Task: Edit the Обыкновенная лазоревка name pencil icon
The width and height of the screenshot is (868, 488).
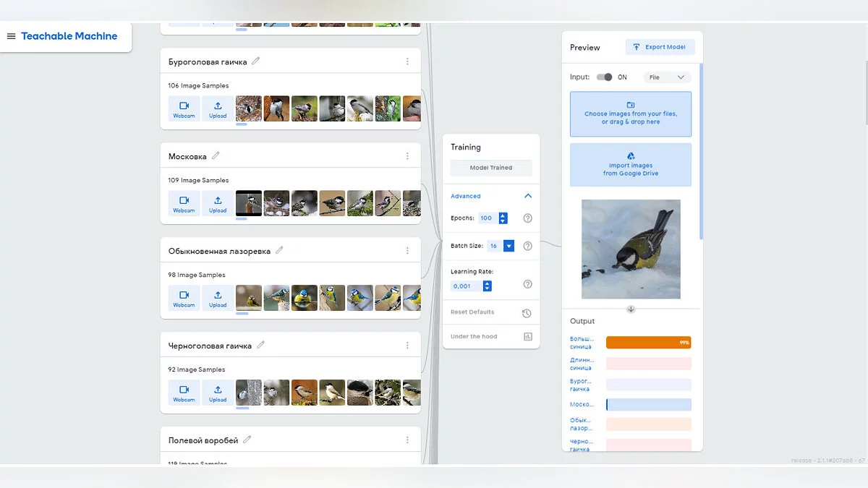Action: 279,251
